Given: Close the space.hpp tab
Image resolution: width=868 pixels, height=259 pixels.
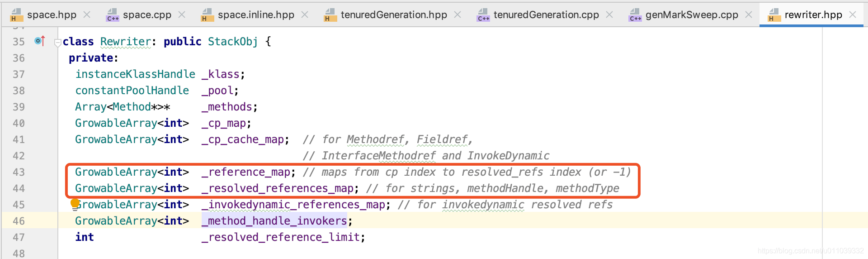Looking at the screenshot, I should tap(87, 15).
